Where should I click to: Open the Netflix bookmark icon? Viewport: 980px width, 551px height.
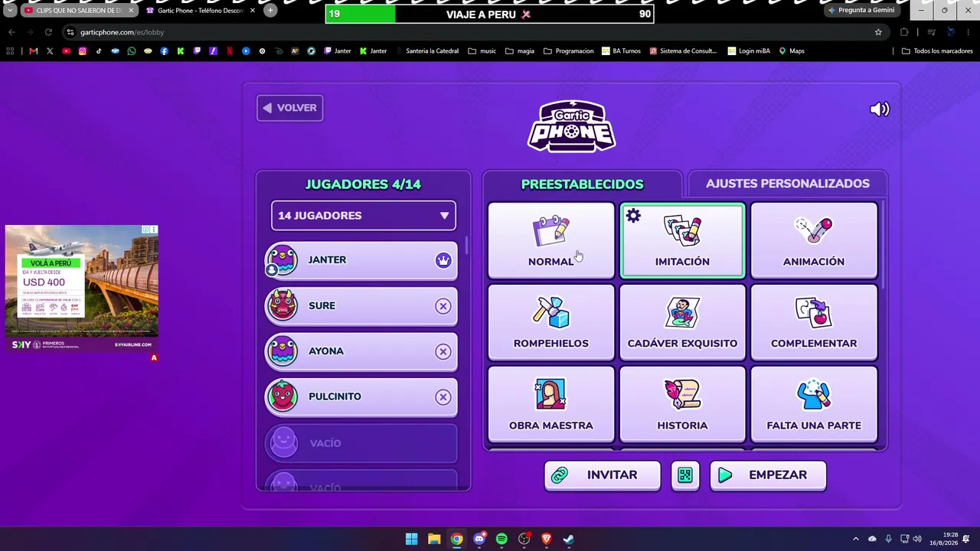point(230,51)
